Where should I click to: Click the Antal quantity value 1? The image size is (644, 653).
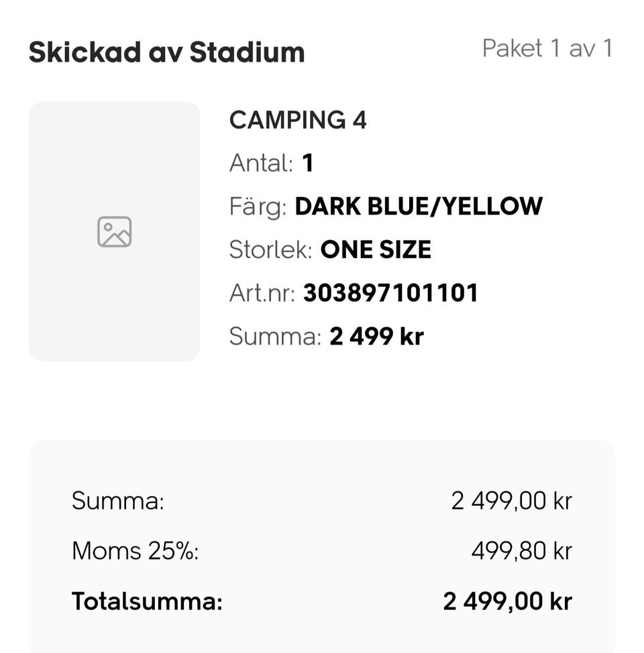[x=308, y=163]
